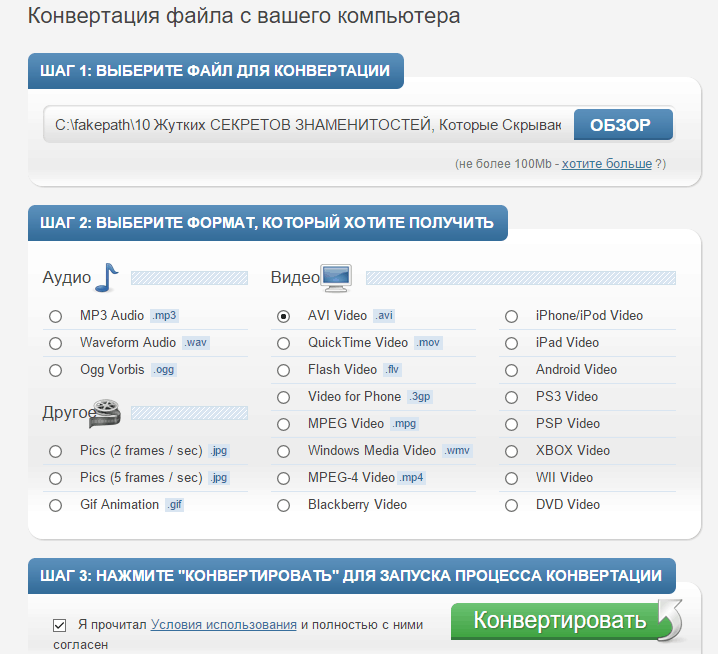Click the music note icon beside Аудио
The width and height of the screenshot is (718, 654).
[106, 277]
